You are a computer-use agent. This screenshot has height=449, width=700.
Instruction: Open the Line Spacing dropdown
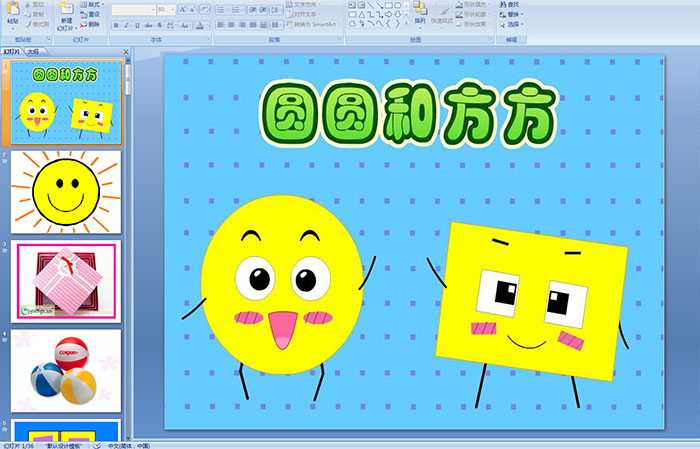pos(277,9)
